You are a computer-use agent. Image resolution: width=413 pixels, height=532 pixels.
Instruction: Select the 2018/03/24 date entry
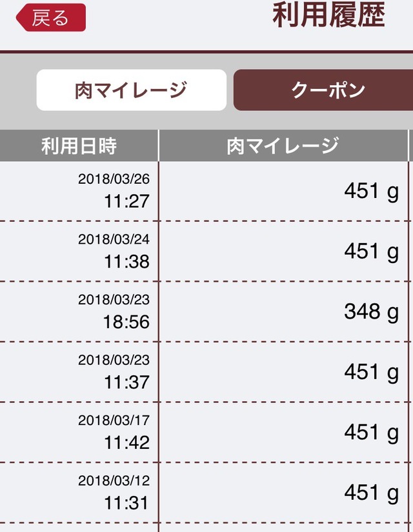114,240
